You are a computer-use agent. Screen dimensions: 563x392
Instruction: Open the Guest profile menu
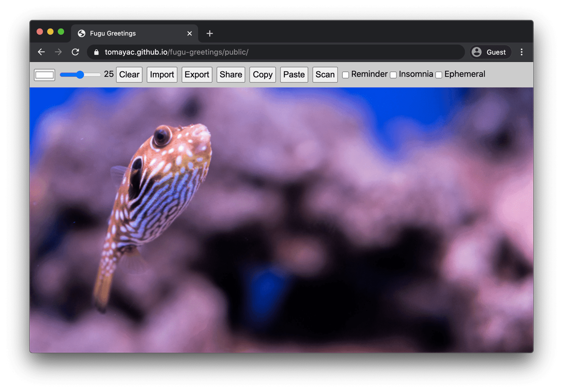point(490,52)
